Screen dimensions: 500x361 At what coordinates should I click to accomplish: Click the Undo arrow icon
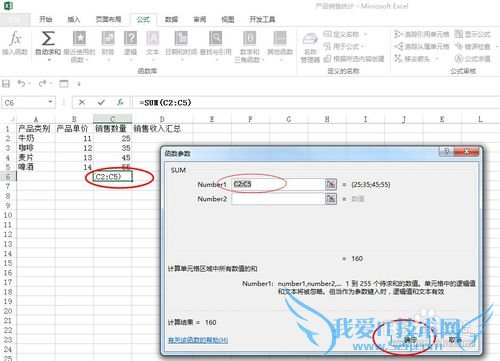coord(21,83)
